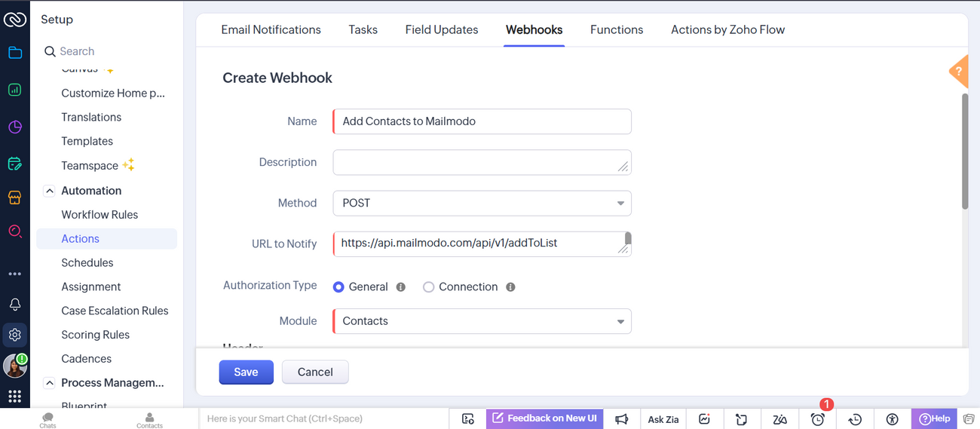Click the three-dots more icon in rail
This screenshot has width=980, height=429.
[15, 274]
